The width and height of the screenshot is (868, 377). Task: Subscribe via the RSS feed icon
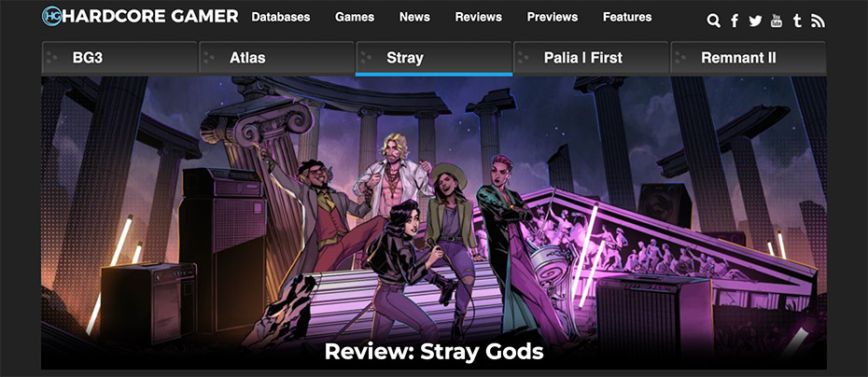818,21
